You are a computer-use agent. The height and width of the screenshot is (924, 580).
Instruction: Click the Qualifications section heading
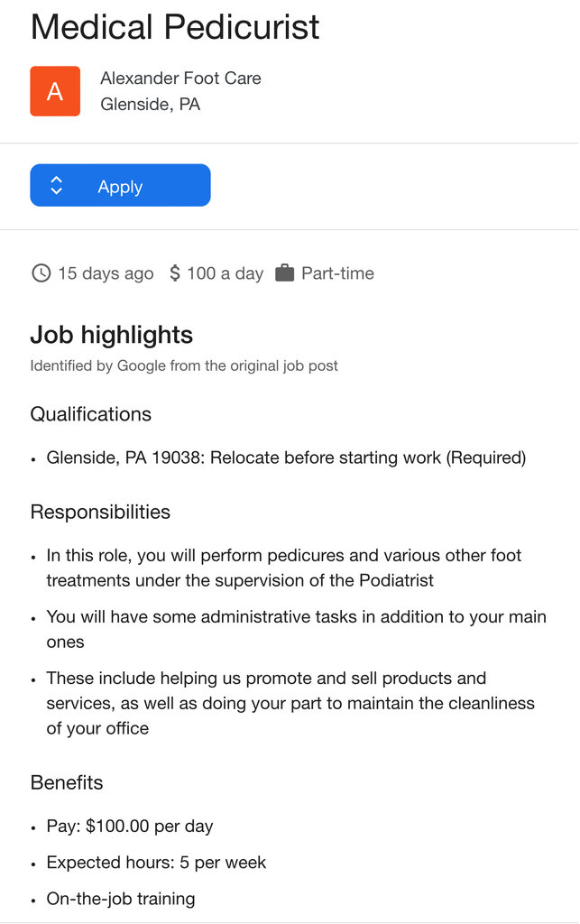point(91,414)
